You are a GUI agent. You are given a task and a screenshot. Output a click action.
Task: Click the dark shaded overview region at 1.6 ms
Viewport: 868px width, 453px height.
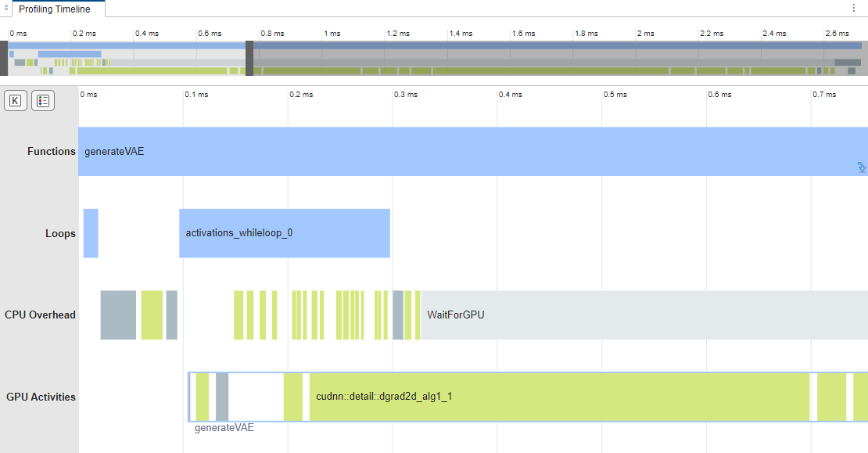pyautogui.click(x=524, y=58)
